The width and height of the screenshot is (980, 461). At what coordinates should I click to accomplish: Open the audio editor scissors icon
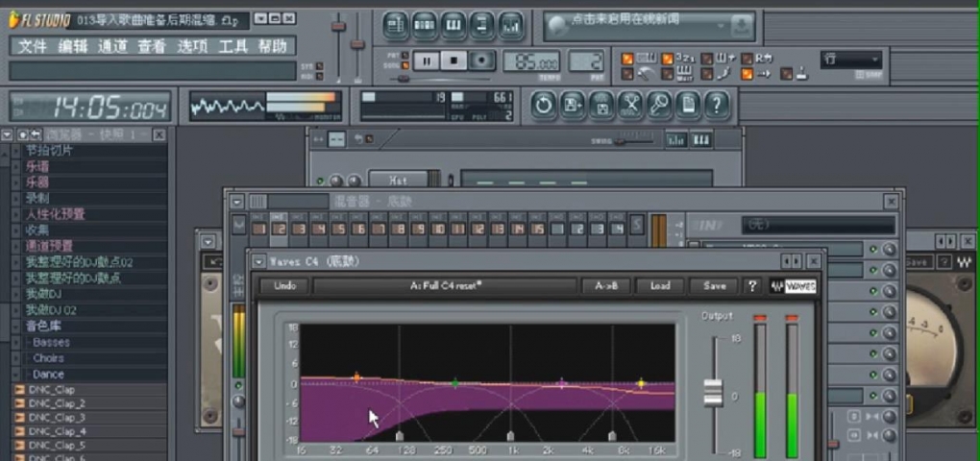(630, 105)
